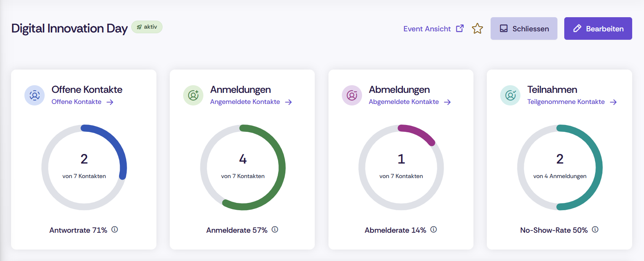The width and height of the screenshot is (644, 261).
Task: Open the Event Ansicht link
Action: [426, 28]
